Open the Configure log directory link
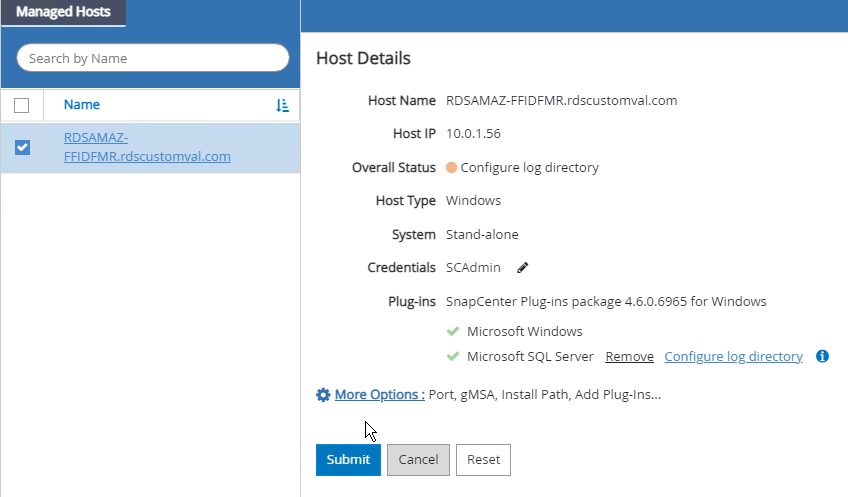 [x=733, y=357]
